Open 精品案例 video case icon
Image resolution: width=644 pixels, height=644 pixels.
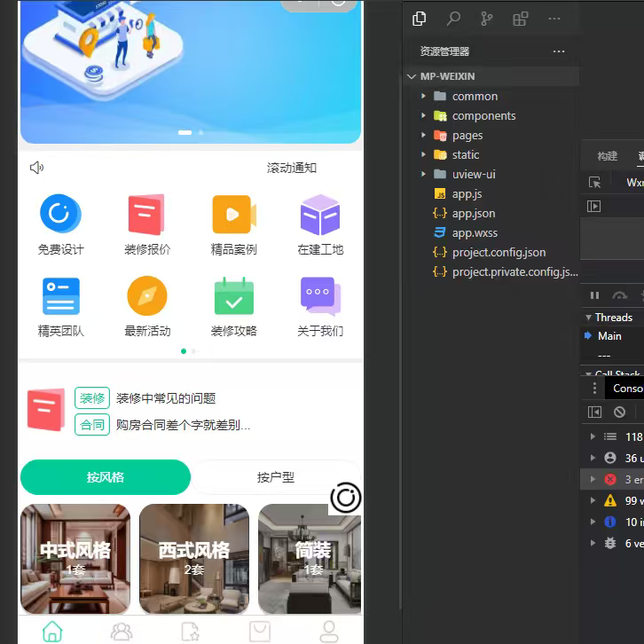pos(234,214)
